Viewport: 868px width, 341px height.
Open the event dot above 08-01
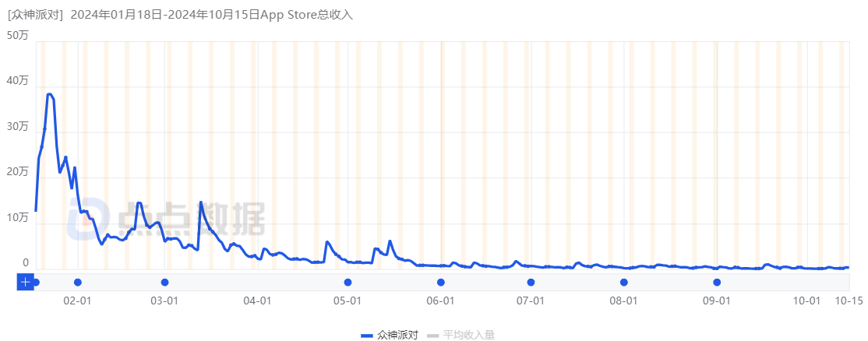(623, 282)
